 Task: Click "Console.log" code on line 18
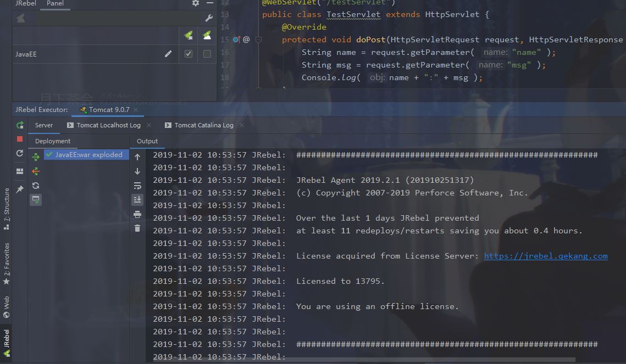329,77
